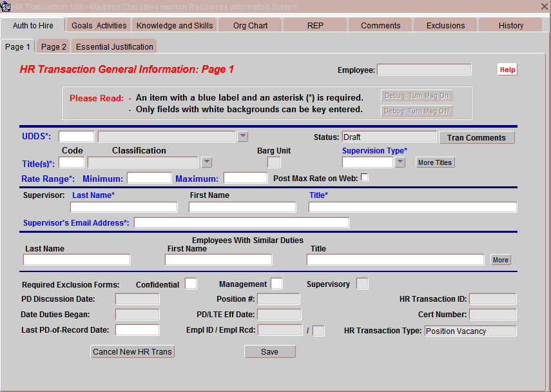
Task: Click the 'Required Exclusion Forms:' label
Action: [71, 285]
